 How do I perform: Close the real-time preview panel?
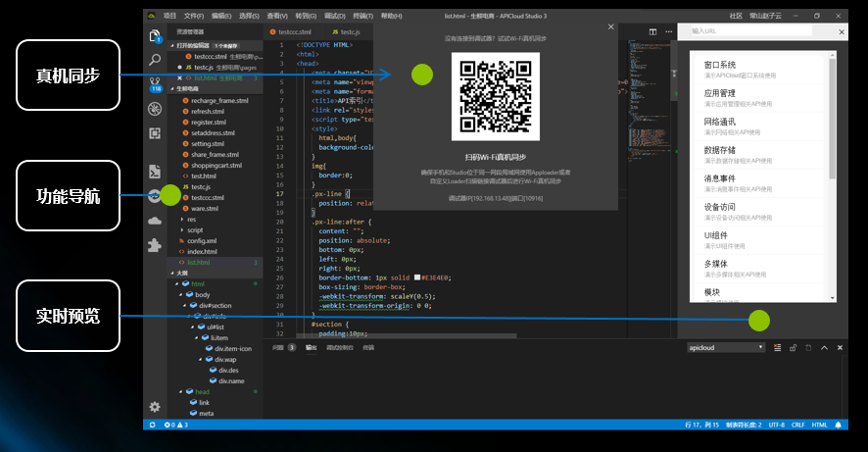[x=842, y=32]
